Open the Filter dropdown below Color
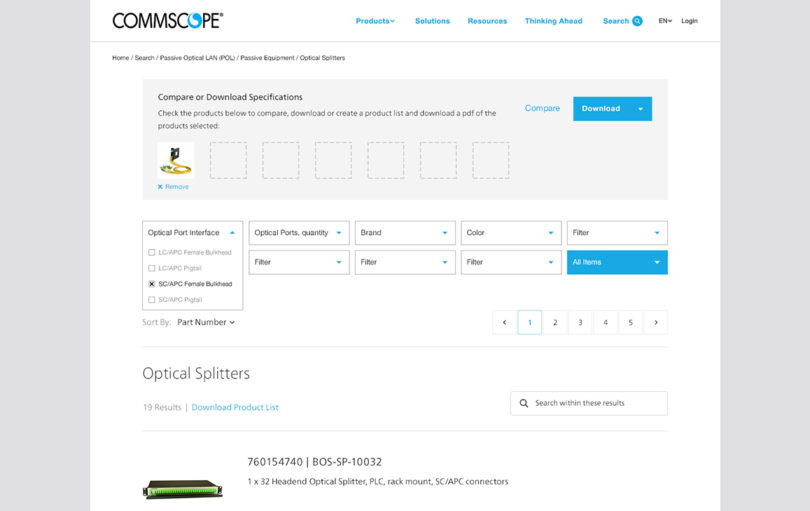The image size is (810, 511). click(x=511, y=262)
